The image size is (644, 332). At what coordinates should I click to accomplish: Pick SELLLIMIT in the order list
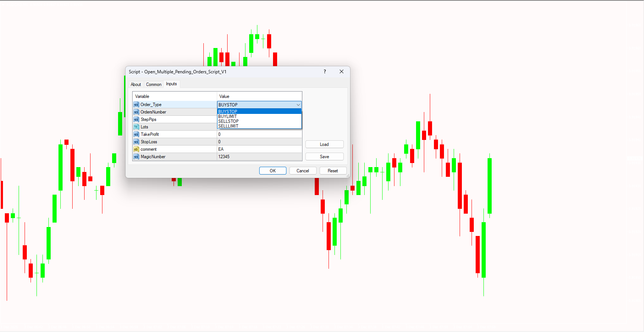[x=228, y=126]
